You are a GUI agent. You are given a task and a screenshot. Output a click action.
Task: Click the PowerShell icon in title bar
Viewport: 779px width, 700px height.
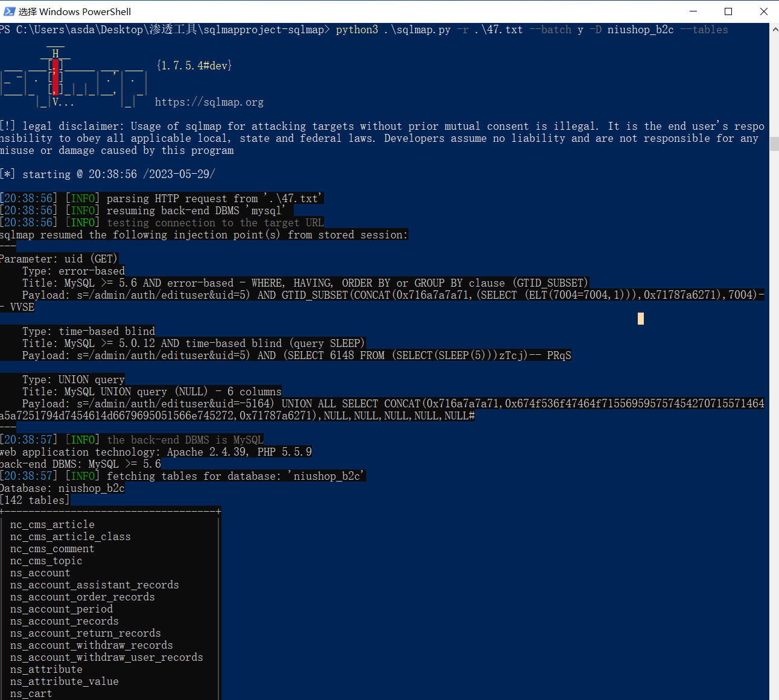click(9, 11)
